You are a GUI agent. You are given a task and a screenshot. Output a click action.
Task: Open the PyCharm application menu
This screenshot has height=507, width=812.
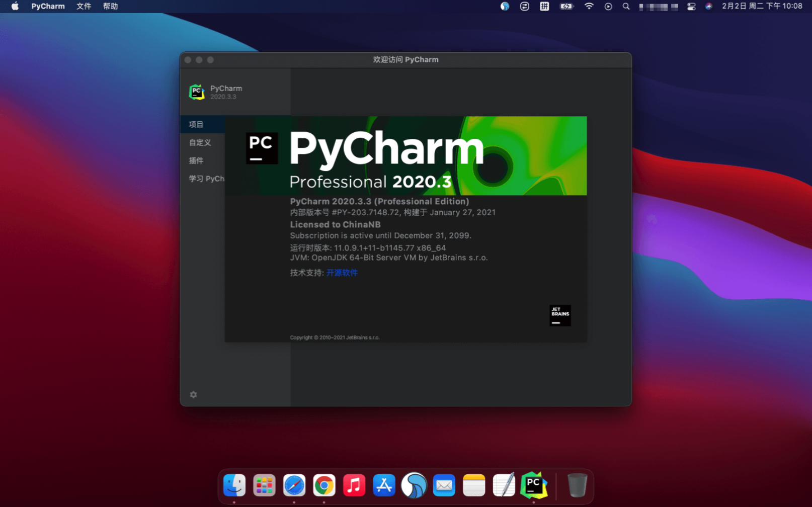pos(48,7)
